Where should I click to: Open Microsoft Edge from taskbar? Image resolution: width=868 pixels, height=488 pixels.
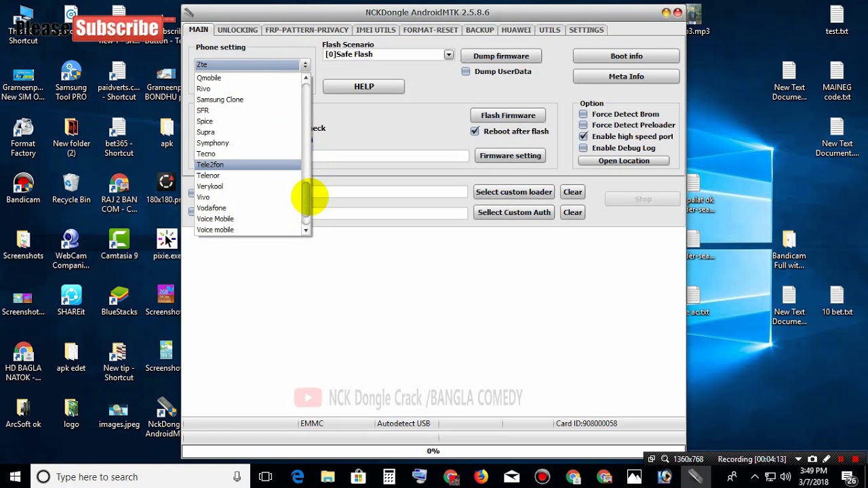pyautogui.click(x=298, y=476)
